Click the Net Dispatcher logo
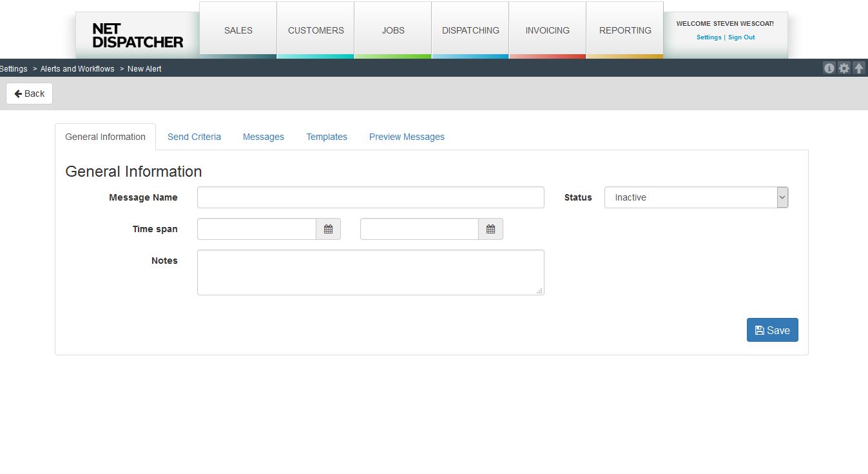 click(x=138, y=35)
